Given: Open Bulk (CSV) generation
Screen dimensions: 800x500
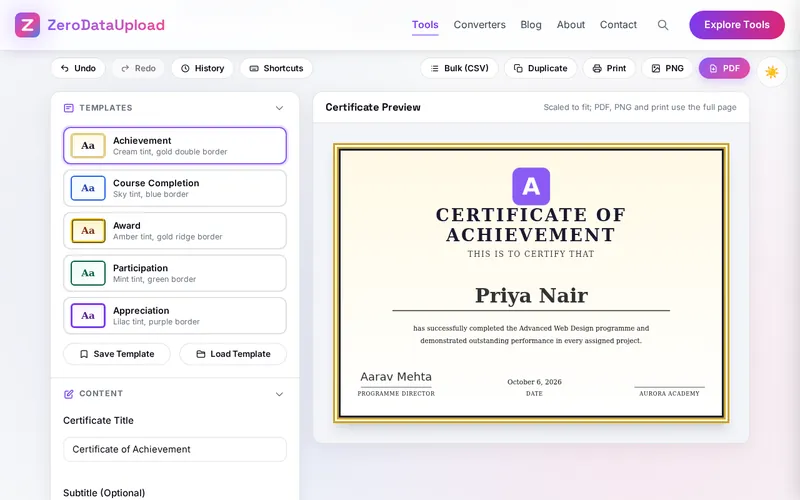Looking at the screenshot, I should click(x=459, y=68).
